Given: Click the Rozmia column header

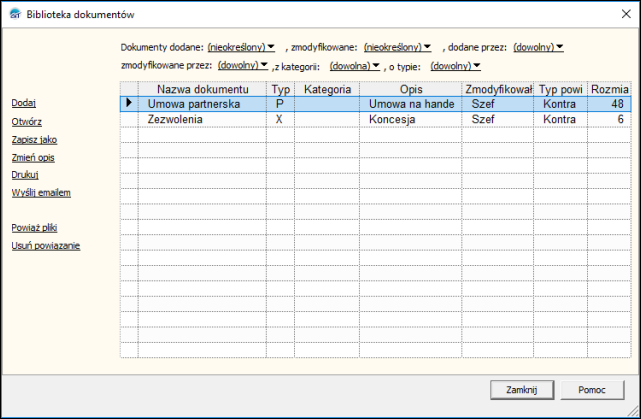Looking at the screenshot, I should [x=609, y=89].
